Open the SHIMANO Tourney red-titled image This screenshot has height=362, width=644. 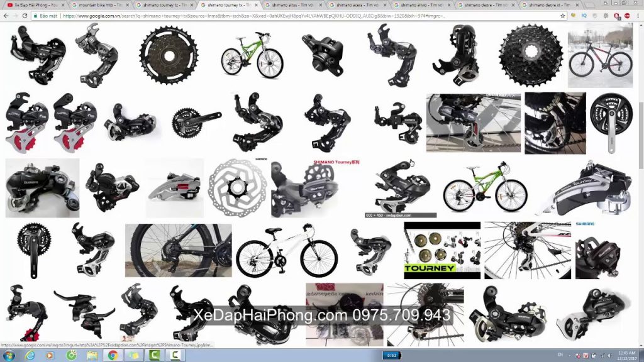316,187
